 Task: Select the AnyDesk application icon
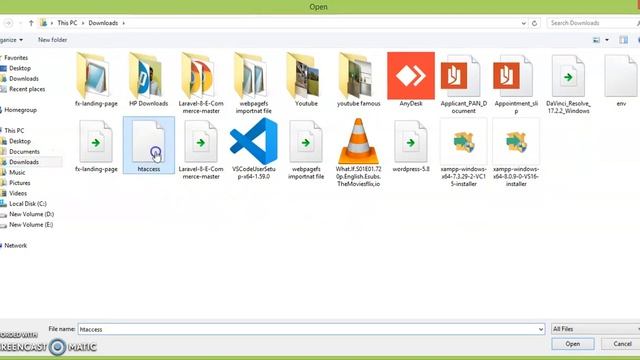[411, 80]
